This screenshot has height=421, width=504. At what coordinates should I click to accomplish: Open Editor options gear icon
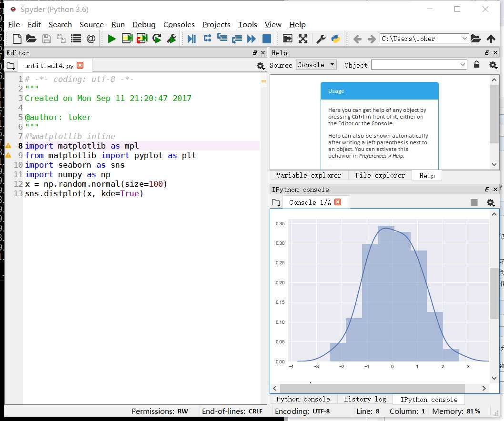(261, 66)
